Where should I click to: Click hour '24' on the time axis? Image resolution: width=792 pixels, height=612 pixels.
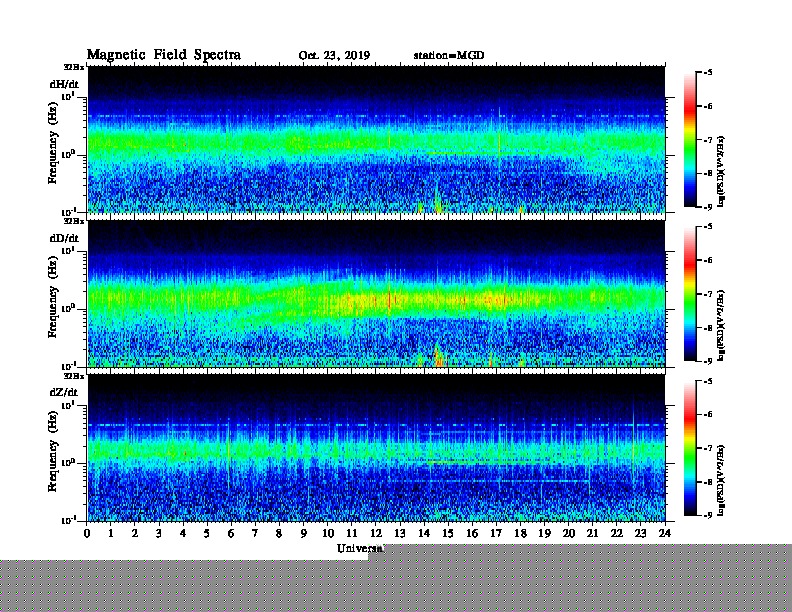pyautogui.click(x=665, y=533)
